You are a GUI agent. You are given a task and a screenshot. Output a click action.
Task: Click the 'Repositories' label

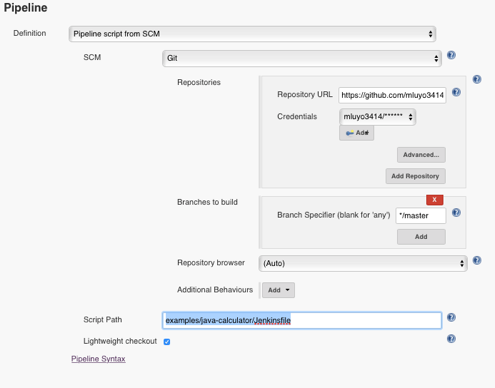point(199,82)
